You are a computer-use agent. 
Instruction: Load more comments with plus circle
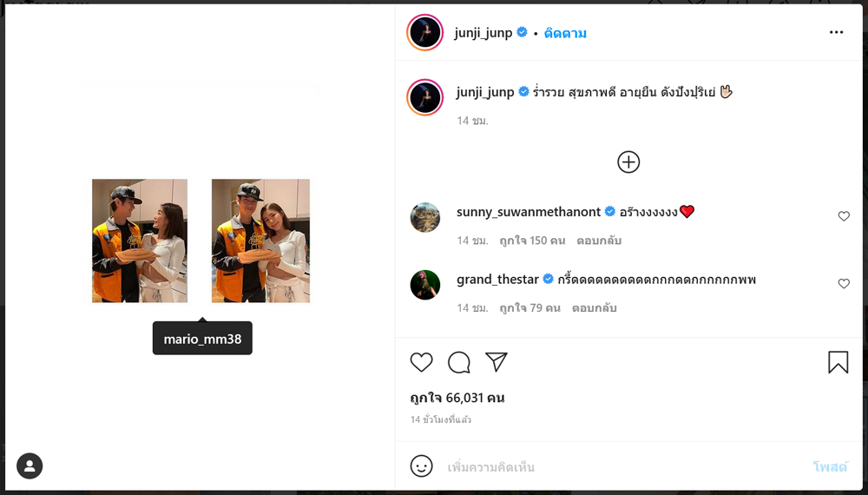point(628,162)
